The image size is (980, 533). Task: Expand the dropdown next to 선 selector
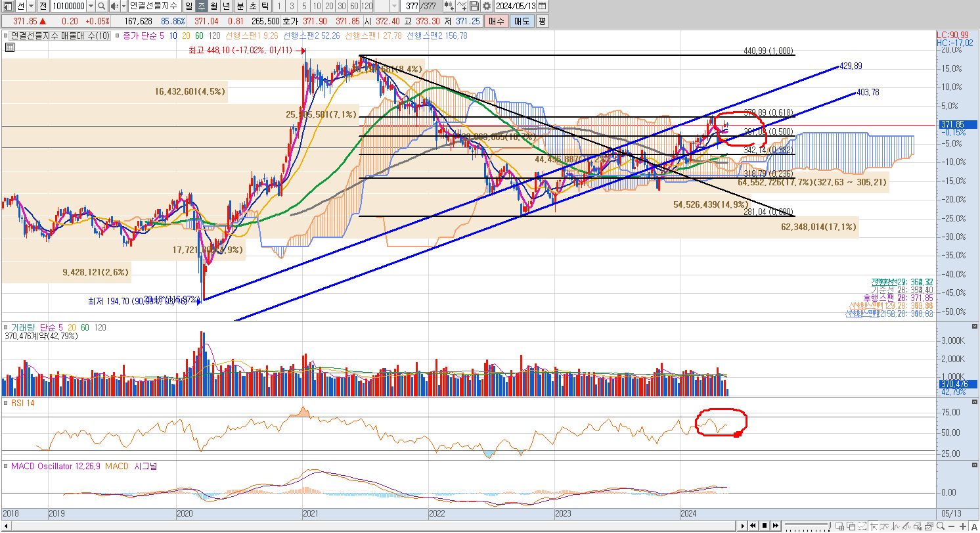(31, 6)
